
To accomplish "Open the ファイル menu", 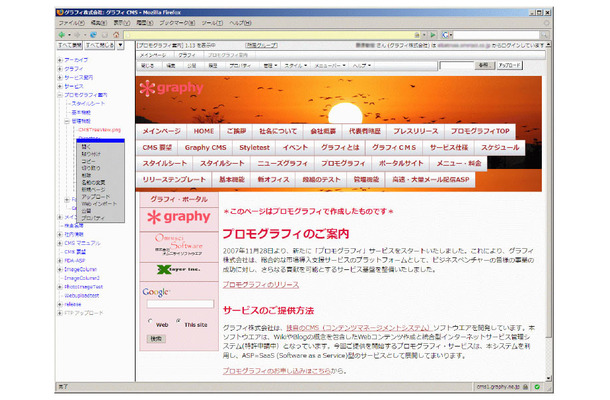I will tap(71, 23).
